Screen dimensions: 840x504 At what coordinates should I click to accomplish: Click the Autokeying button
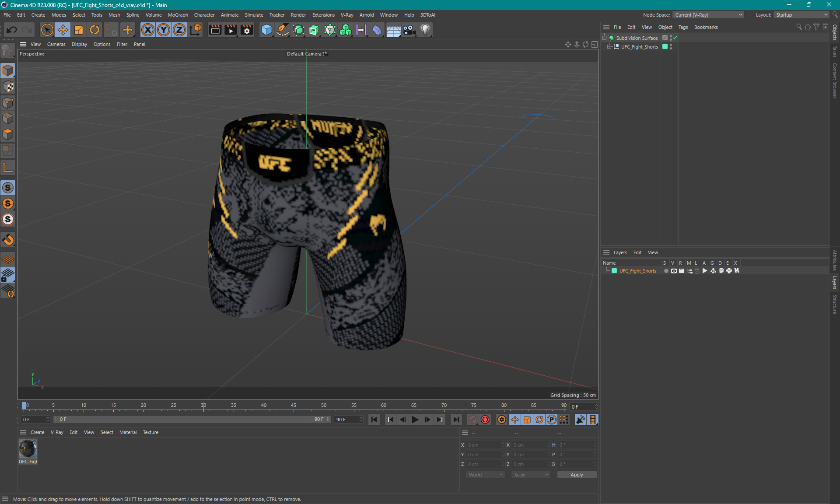pos(485,420)
